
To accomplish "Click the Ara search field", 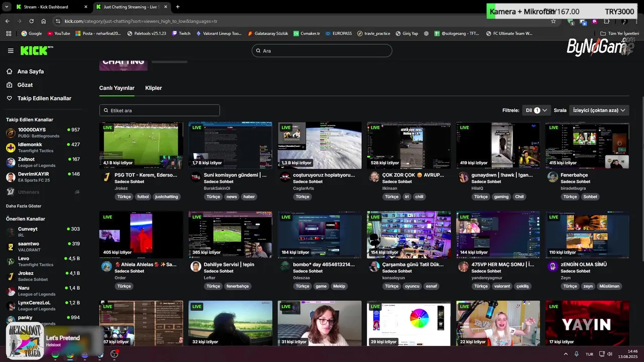I will click(322, 51).
